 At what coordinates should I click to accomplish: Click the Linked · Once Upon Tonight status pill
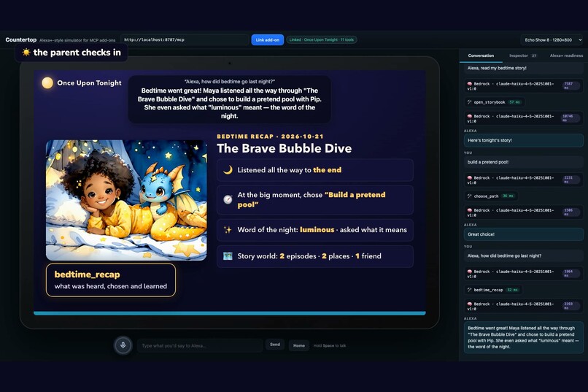[322, 39]
